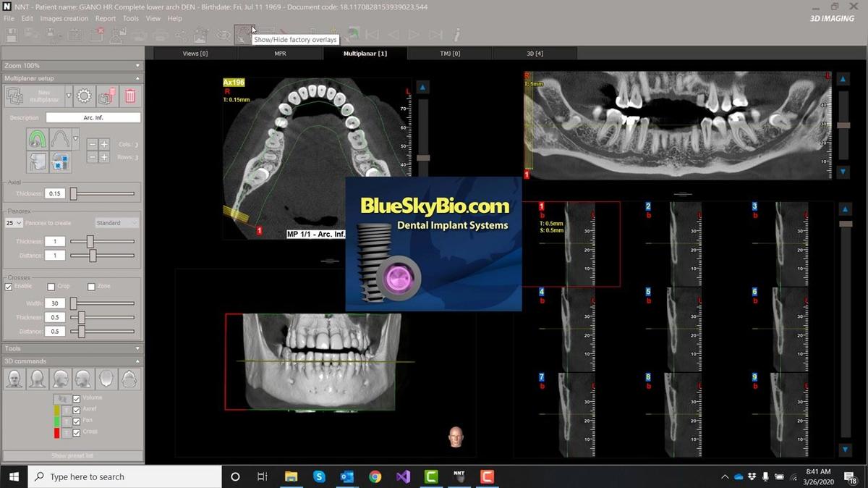Click the skull profile tool icon
This screenshot has height=488, width=868.
[x=38, y=161]
